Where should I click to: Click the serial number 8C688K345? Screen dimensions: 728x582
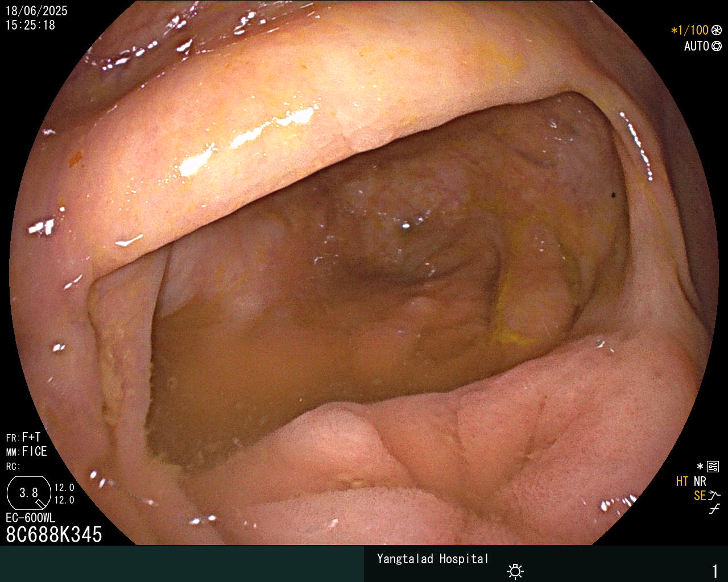point(54,534)
